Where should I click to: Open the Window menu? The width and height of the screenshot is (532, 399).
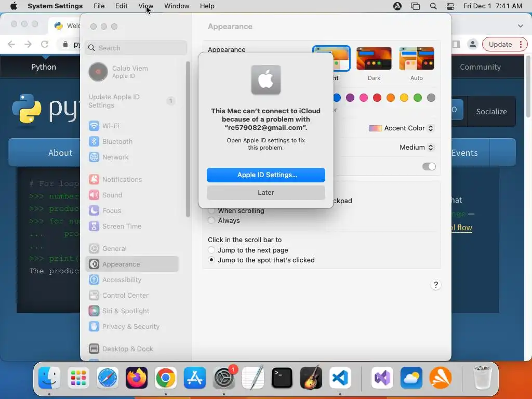coord(177,6)
